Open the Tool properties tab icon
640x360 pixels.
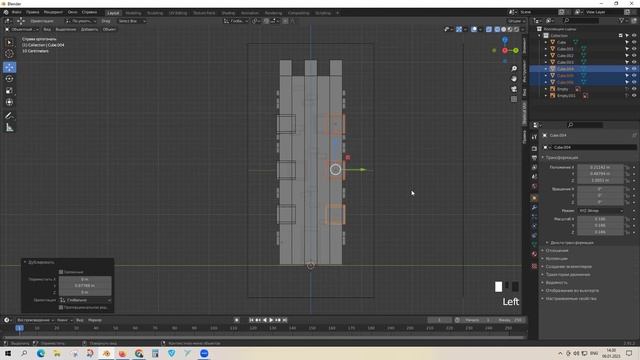pos(534,137)
